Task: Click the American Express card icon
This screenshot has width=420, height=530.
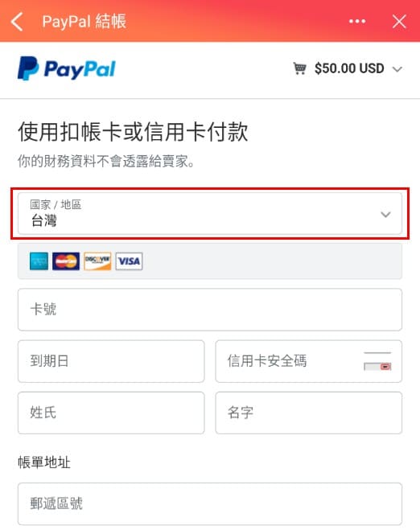Action: (39, 261)
